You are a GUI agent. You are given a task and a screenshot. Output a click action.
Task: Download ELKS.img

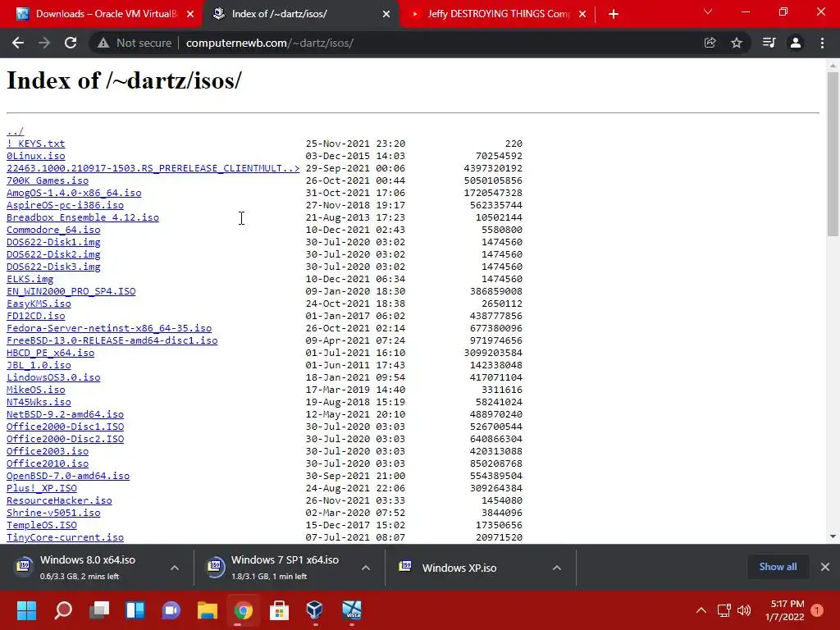point(30,279)
